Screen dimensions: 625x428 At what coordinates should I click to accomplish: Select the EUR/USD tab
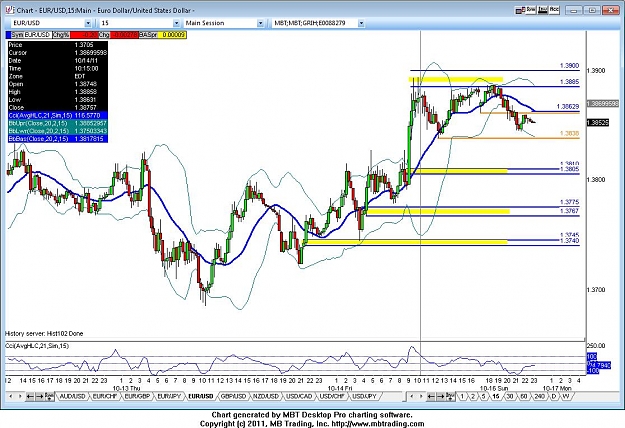click(x=201, y=397)
